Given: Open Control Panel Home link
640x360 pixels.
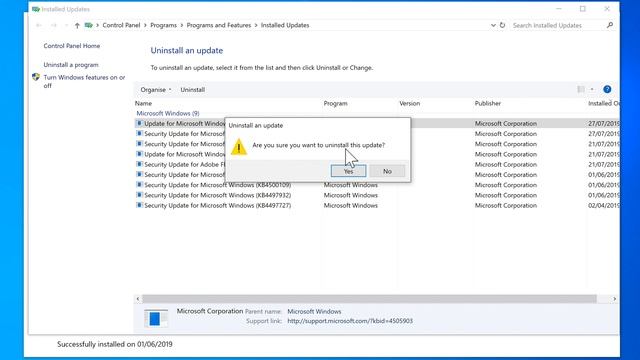Looking at the screenshot, I should click(72, 46).
